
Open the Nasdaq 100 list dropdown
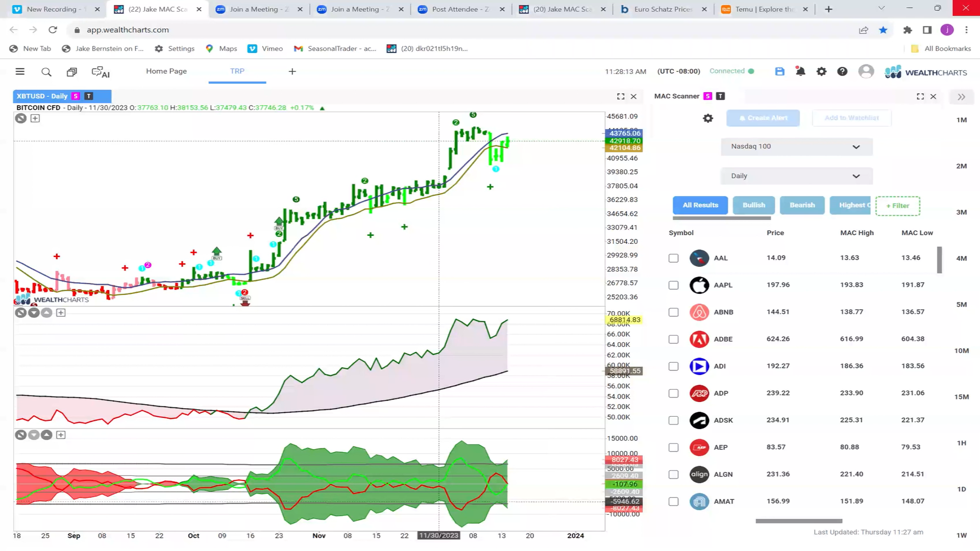click(796, 146)
